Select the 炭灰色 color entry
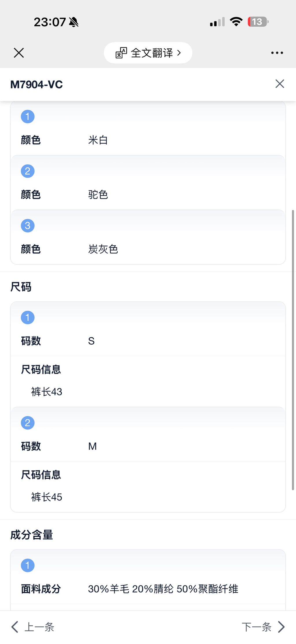Viewport: 296px width, 644px height. pos(103,249)
